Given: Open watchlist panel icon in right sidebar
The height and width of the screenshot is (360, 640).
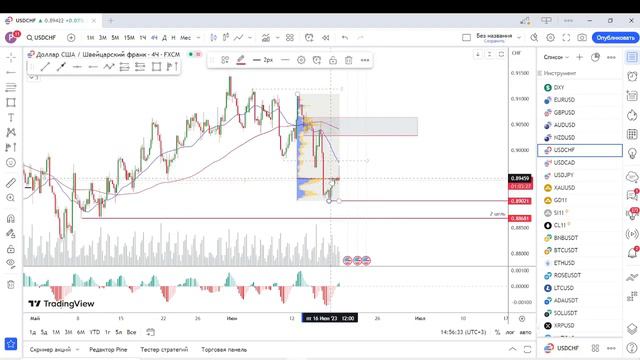Looking at the screenshot, I should pyautogui.click(x=632, y=57).
